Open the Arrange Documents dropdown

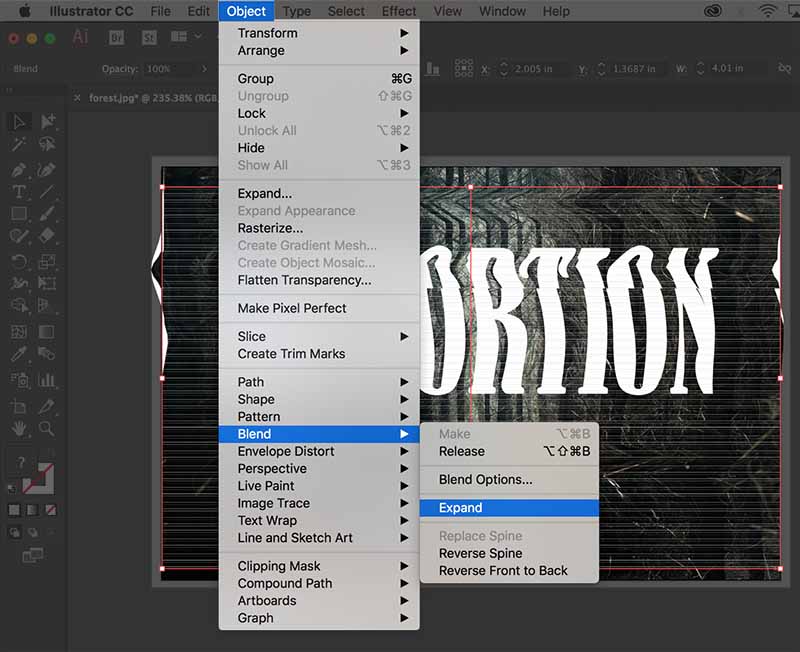pos(186,37)
